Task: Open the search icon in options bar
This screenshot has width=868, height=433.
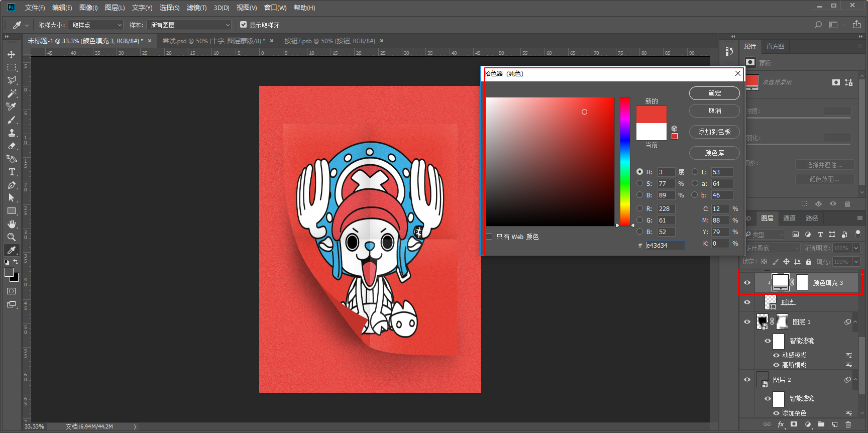Action: tap(818, 25)
